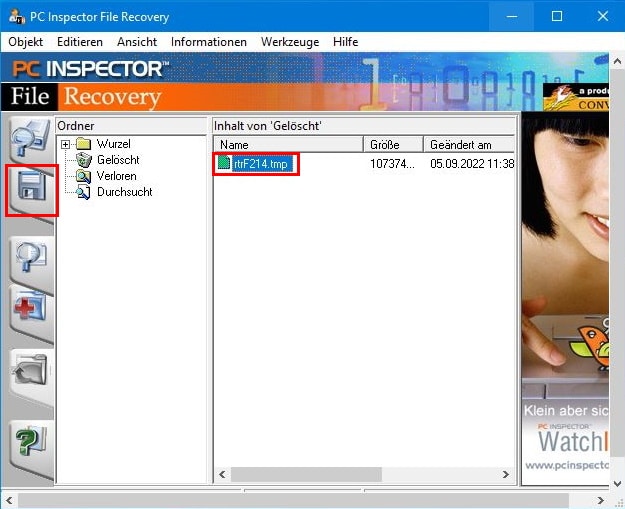The width and height of the screenshot is (625, 509).
Task: Click the PC Inspector title bar app icon
Action: [17, 17]
